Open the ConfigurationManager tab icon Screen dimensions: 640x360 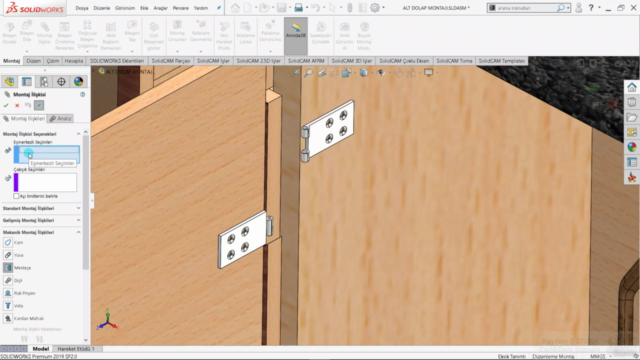[44, 82]
